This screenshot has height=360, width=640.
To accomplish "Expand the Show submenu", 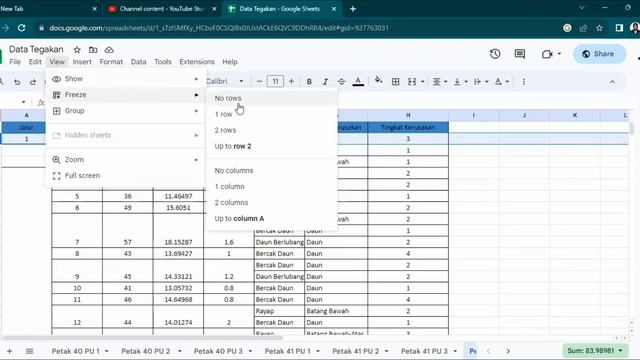I will click(125, 79).
